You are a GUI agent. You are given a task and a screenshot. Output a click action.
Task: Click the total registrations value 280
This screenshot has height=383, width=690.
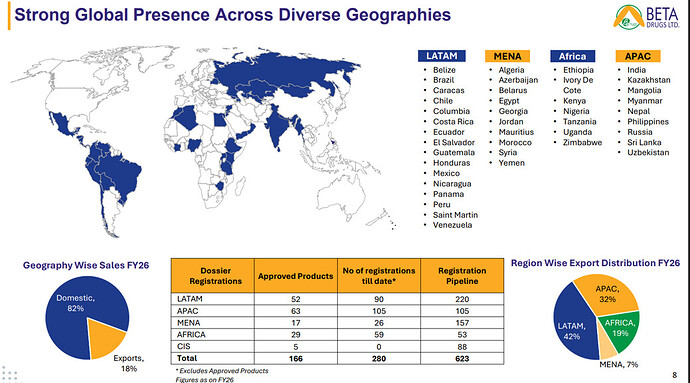tap(379, 359)
